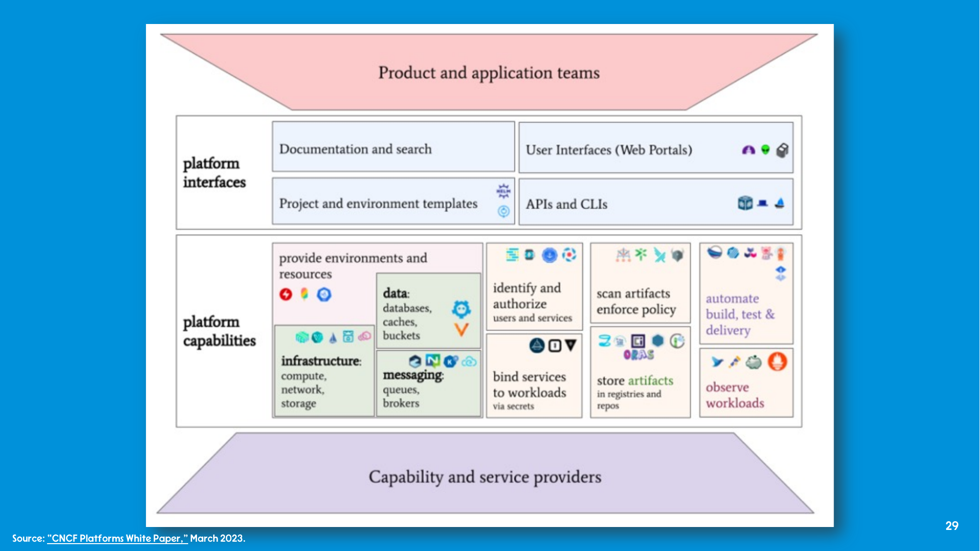
Task: Click the blue cube logo in APIs and CLIs
Action: point(745,203)
